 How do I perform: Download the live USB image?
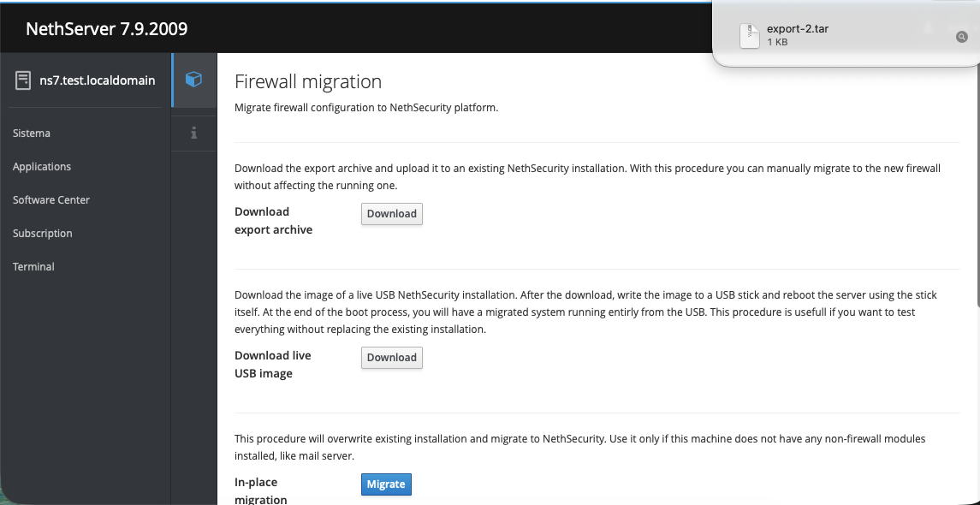click(x=391, y=358)
